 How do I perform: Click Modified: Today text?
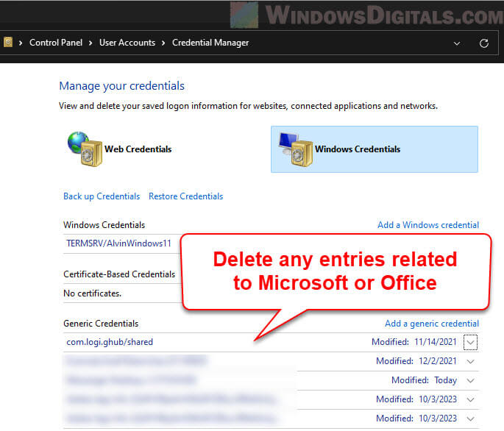424,380
